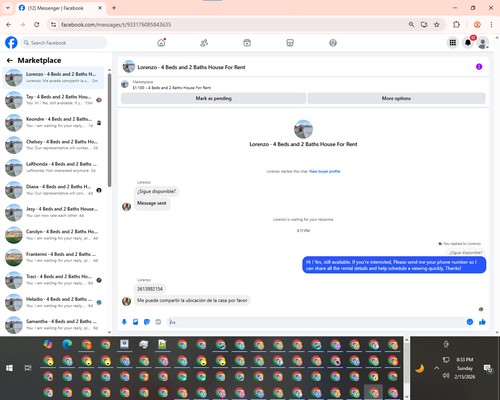Image resolution: width=500 pixels, height=400 pixels.
Task: Open conversation info purple icon
Action: coord(479,67)
